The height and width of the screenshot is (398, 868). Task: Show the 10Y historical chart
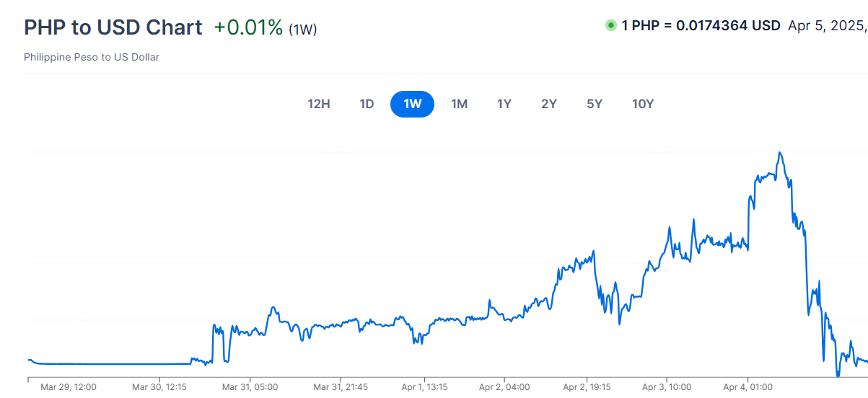click(x=643, y=104)
